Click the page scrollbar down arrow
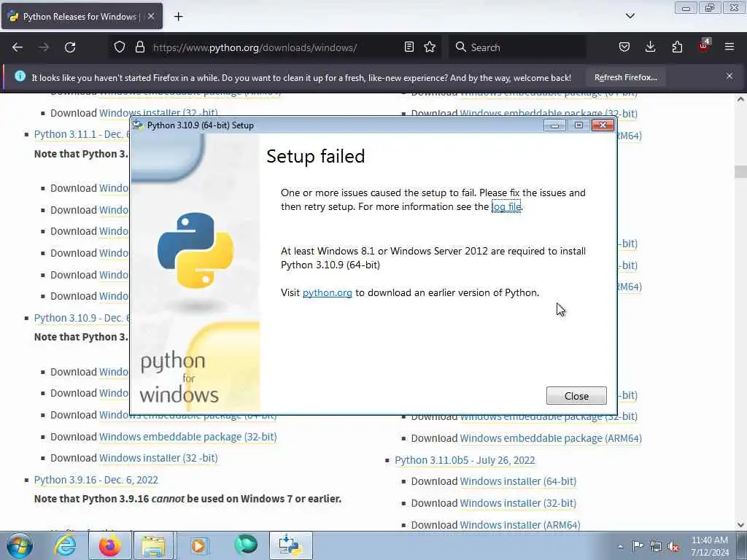Viewport: 747px width, 560px height. (740, 525)
